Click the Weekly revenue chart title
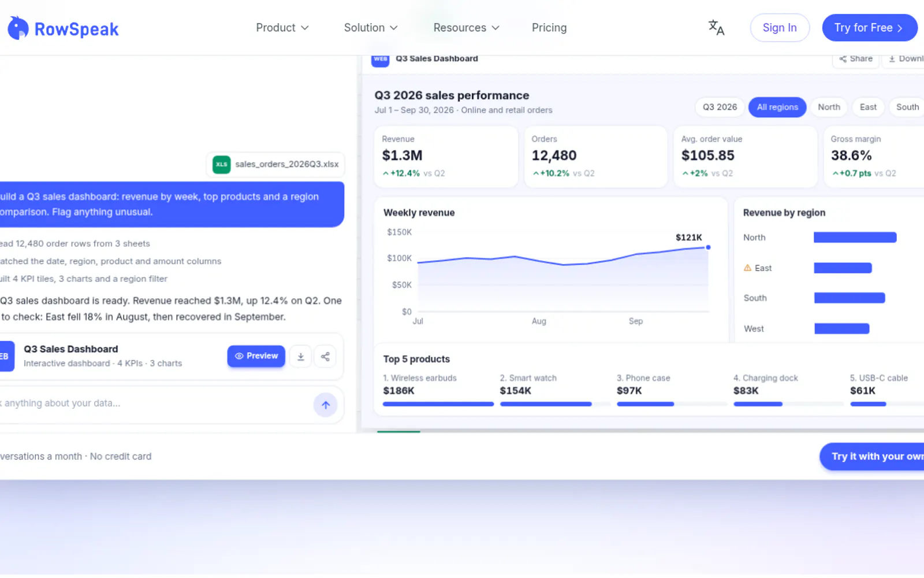The image size is (924, 578). point(419,213)
